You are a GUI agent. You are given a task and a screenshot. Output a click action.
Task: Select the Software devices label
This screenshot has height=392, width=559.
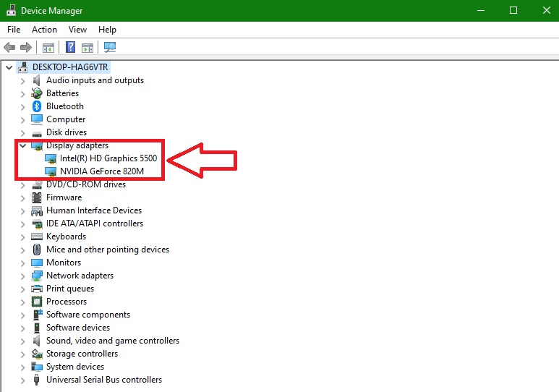(x=78, y=328)
